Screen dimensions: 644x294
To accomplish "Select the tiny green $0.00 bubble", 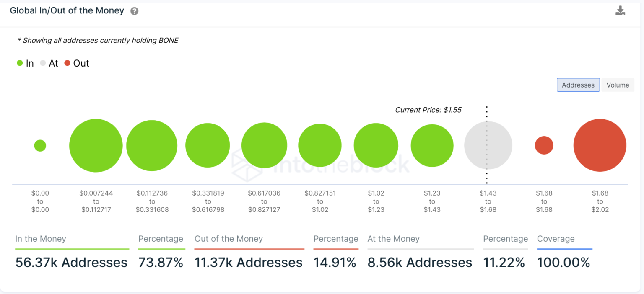I will click(x=40, y=146).
